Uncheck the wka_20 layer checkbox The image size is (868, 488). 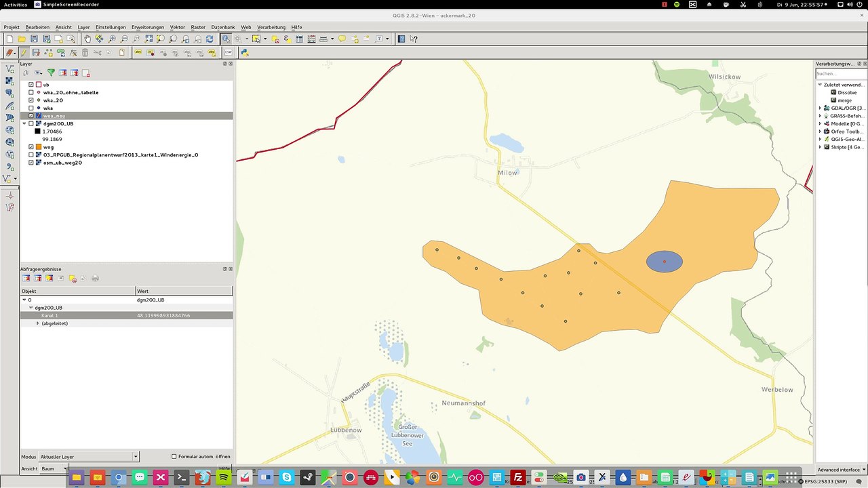tap(31, 100)
